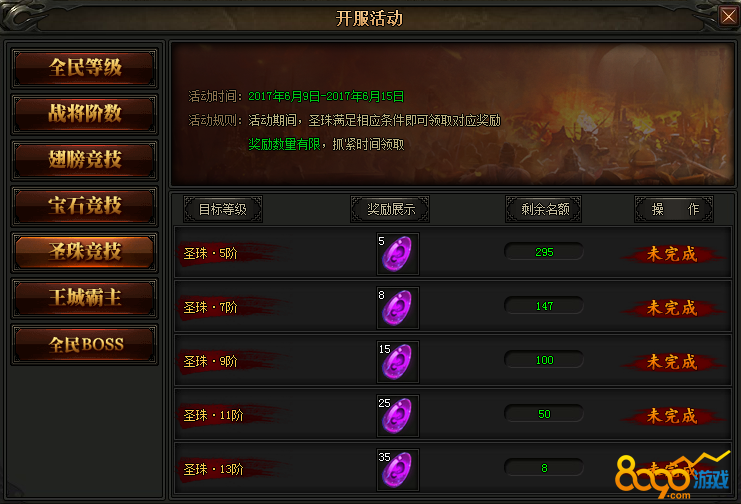Image resolution: width=741 pixels, height=504 pixels.
Task: Open the 全民BOSS activity tab
Action: (85, 344)
